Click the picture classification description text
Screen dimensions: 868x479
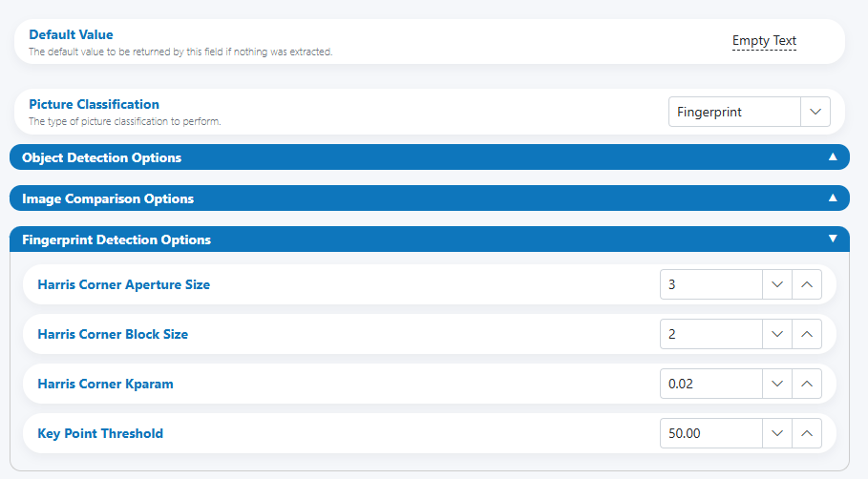[x=124, y=122]
